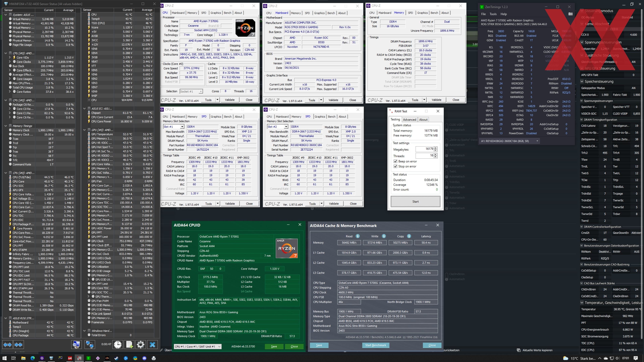
Task: Uncheck the Beep on error checkbox
Action: click(x=395, y=161)
